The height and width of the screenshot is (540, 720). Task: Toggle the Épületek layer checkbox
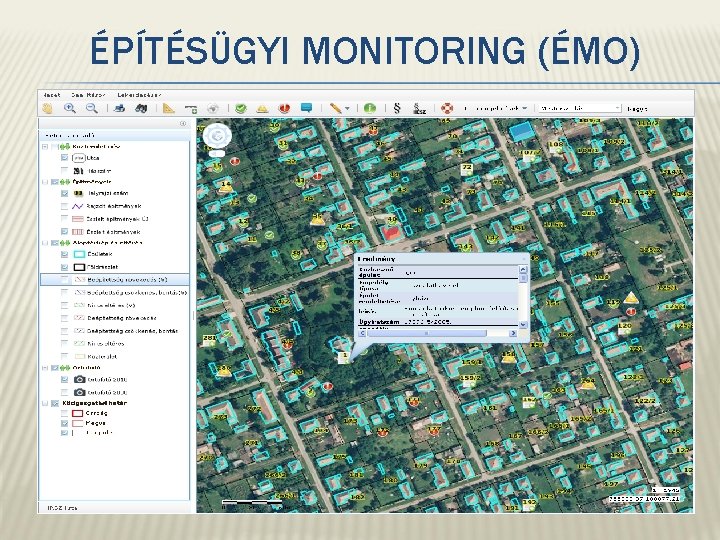65,254
